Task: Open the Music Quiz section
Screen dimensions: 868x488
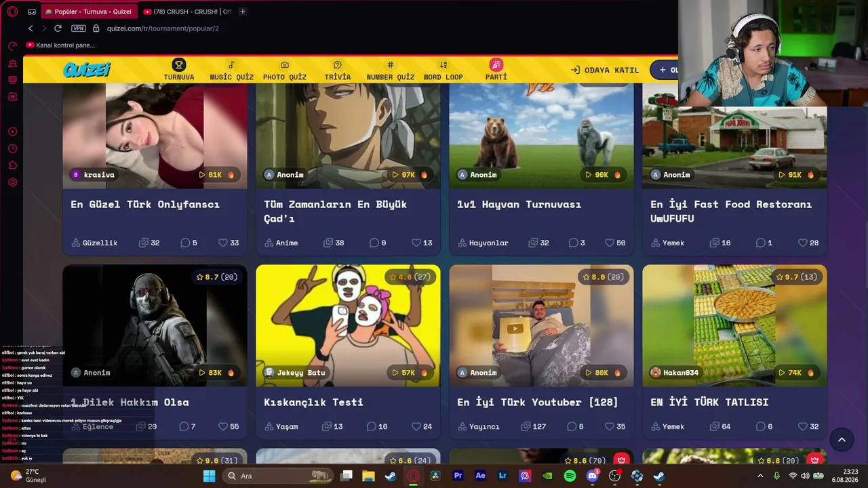Action: pos(231,70)
